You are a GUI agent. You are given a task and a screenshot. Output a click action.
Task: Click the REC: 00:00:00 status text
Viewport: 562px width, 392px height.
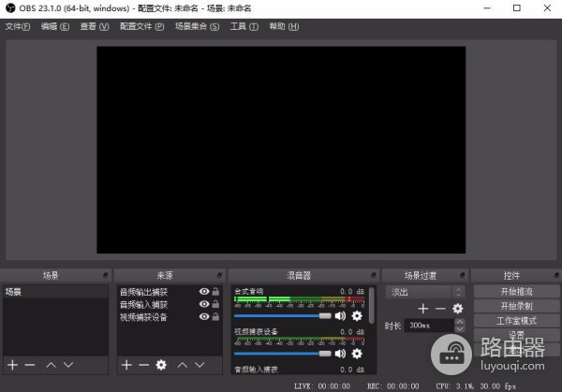coord(392,386)
